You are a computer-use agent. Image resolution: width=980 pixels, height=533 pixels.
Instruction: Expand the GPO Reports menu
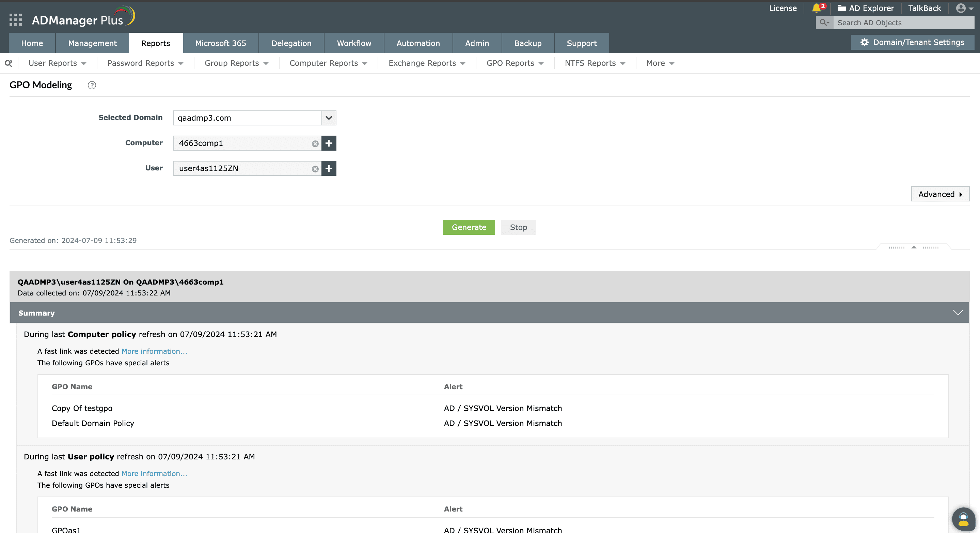point(515,63)
